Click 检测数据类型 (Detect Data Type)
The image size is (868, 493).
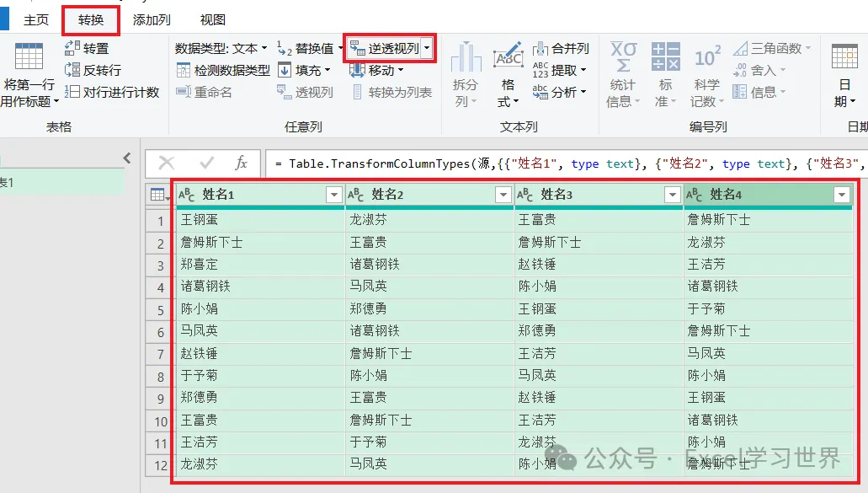coord(223,70)
